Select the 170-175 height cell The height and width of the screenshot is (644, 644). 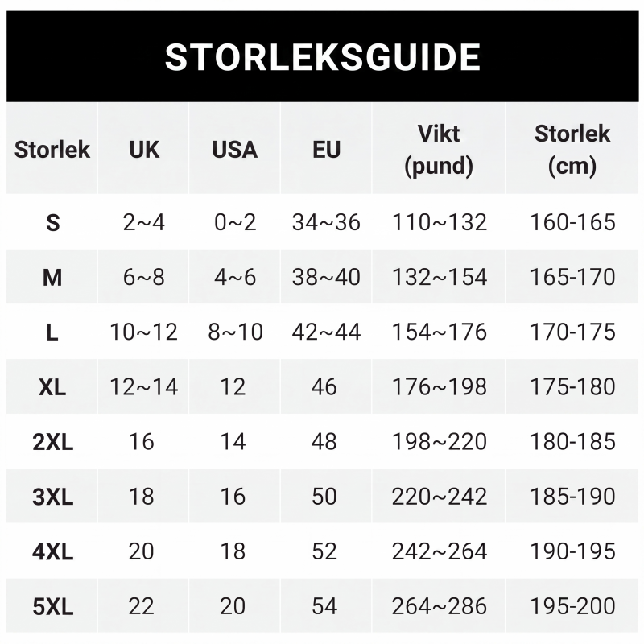tap(572, 332)
